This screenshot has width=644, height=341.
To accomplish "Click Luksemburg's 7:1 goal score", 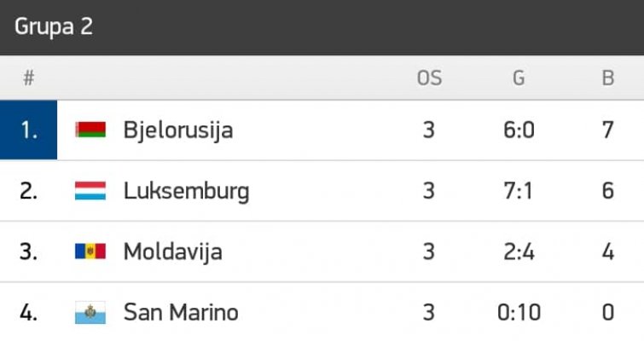I will (x=519, y=191).
